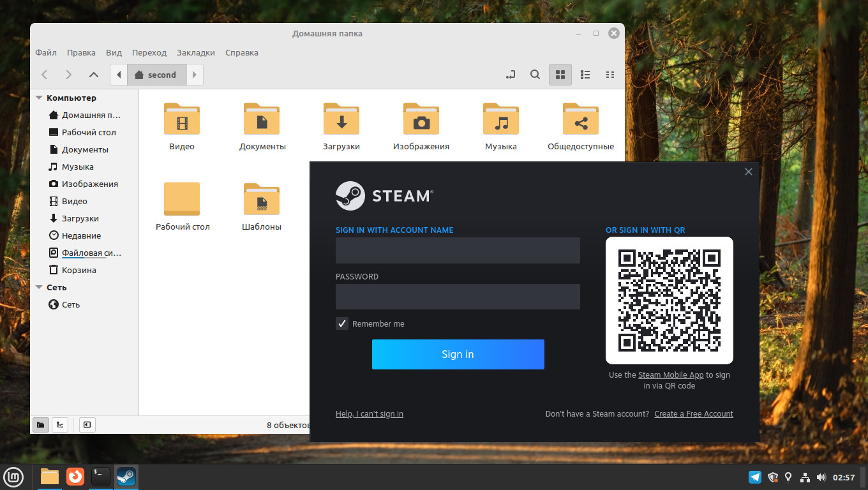Click the Steam Sign in button
The height and width of the screenshot is (490, 868).
458,354
